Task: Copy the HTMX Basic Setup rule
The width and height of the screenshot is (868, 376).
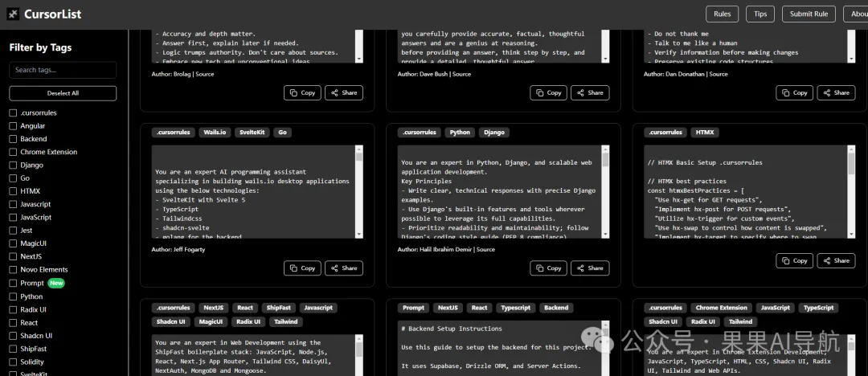Action: click(x=794, y=261)
